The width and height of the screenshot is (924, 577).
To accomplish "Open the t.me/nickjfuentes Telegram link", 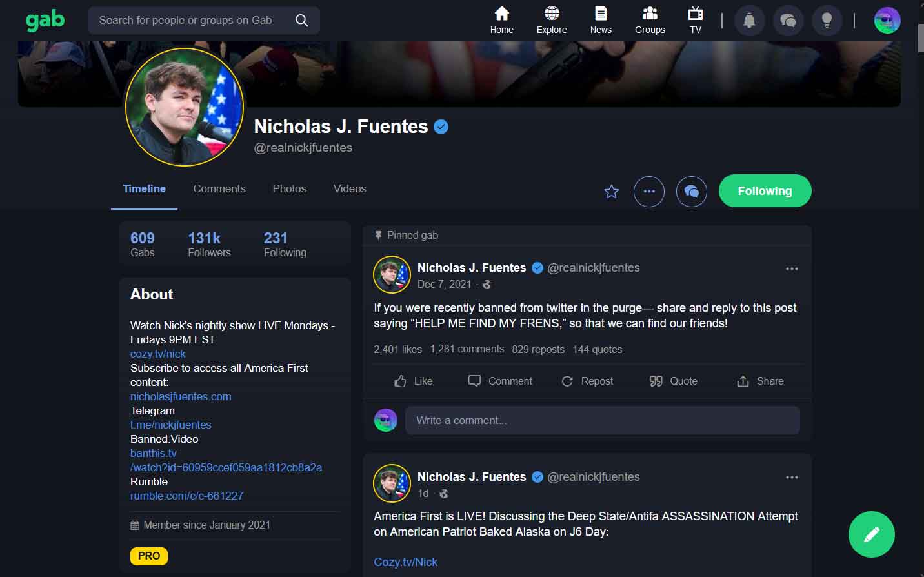I will (x=171, y=425).
